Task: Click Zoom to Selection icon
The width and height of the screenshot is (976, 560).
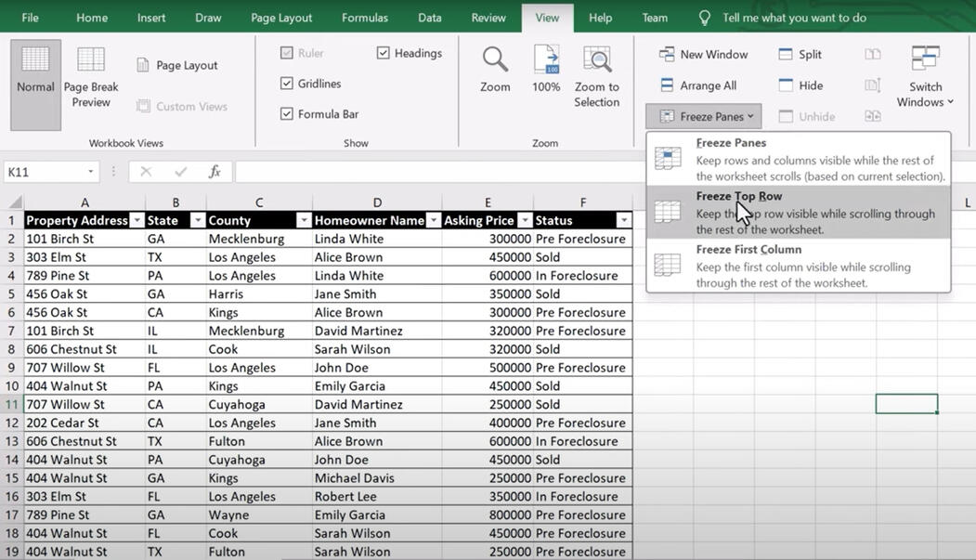Action: tap(596, 59)
